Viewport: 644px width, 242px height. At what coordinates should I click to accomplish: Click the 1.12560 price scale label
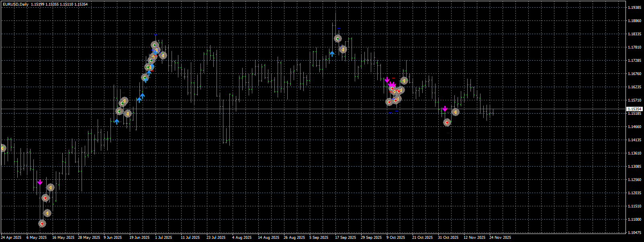tap(634, 180)
